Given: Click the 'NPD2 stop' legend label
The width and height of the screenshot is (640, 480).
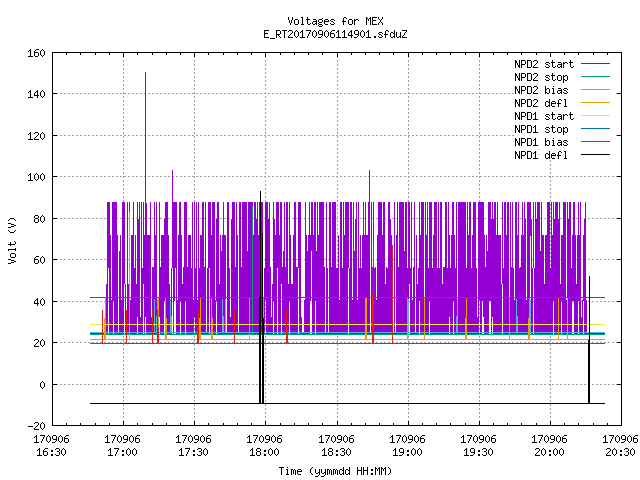Looking at the screenshot, I should 541,77.
